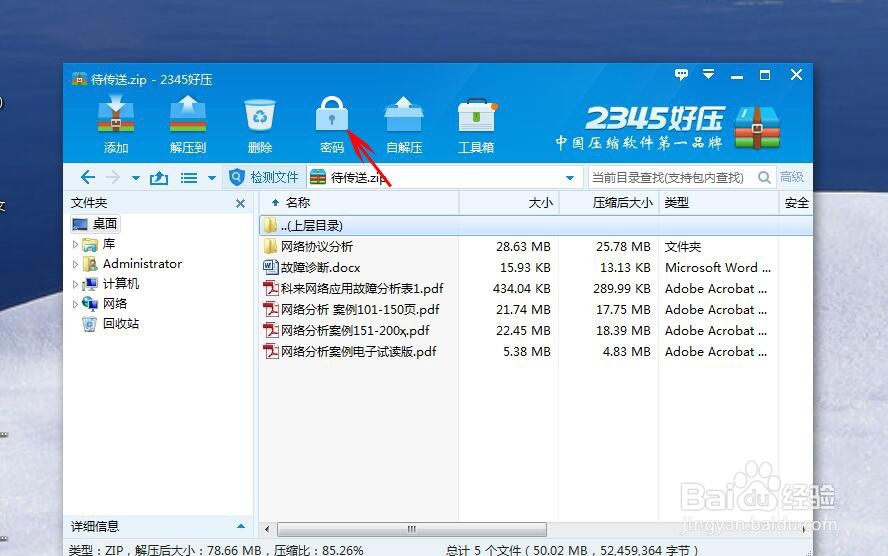888x556 pixels.
Task: Click the search magnifier icon
Action: coord(764,178)
